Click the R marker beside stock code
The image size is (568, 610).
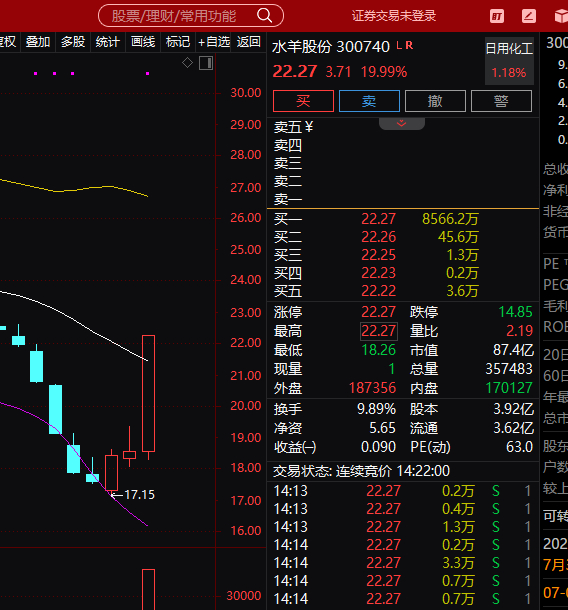pyautogui.click(x=408, y=46)
